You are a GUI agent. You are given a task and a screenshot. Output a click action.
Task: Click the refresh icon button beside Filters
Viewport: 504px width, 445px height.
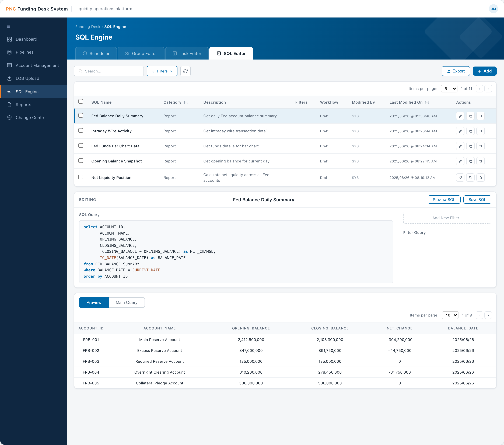185,71
